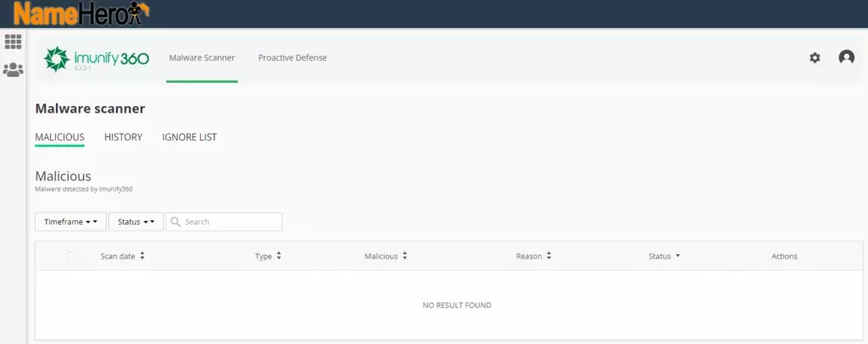This screenshot has height=344, width=868.
Task: Click the Malware scanner heading
Action: [90, 108]
